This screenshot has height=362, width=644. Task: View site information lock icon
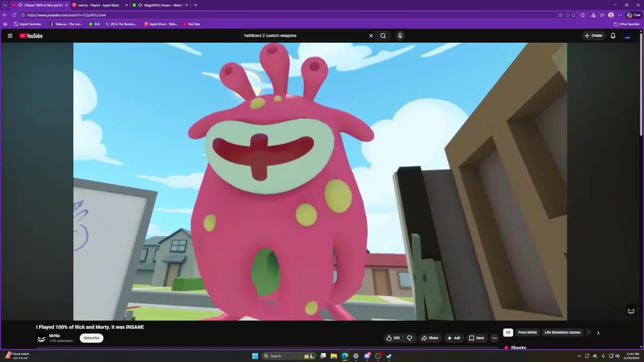(x=23, y=15)
